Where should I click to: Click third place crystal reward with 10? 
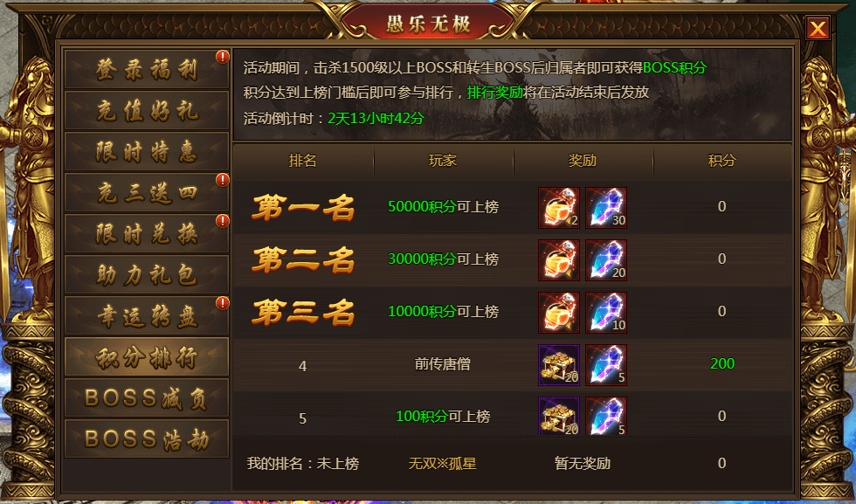point(606,313)
